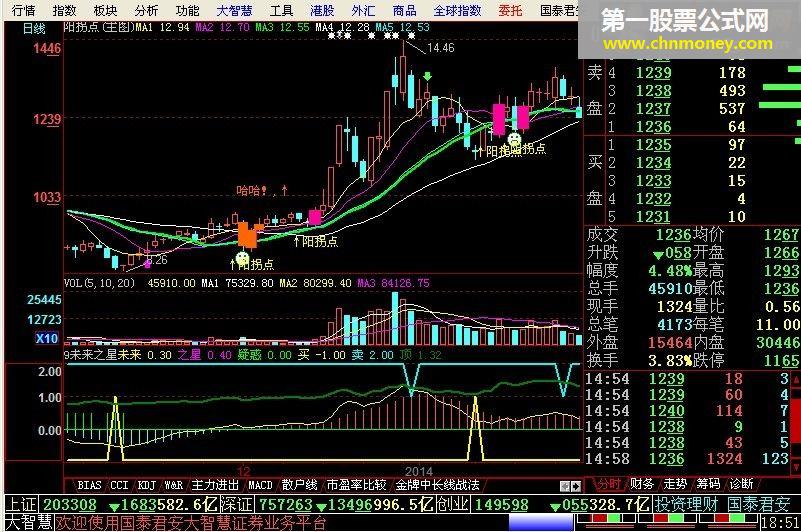Click the 深证 index value 757263

click(x=285, y=505)
